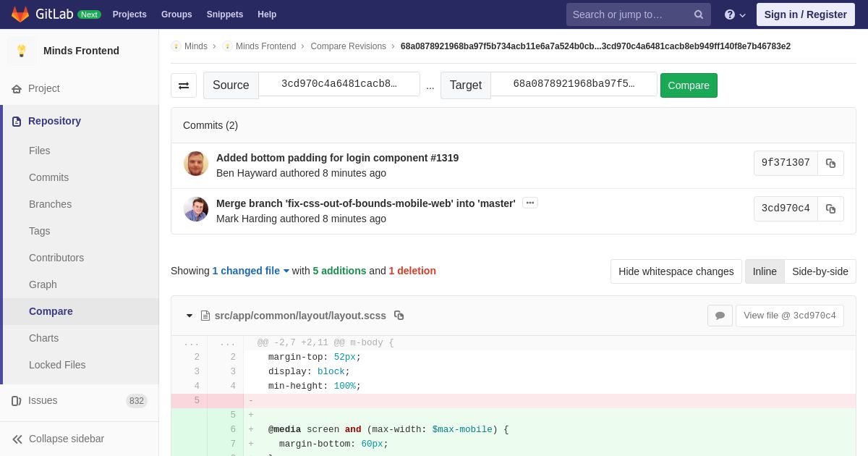The height and width of the screenshot is (456, 868).
Task: Click the Issues count badge 832
Action: pyautogui.click(x=137, y=401)
